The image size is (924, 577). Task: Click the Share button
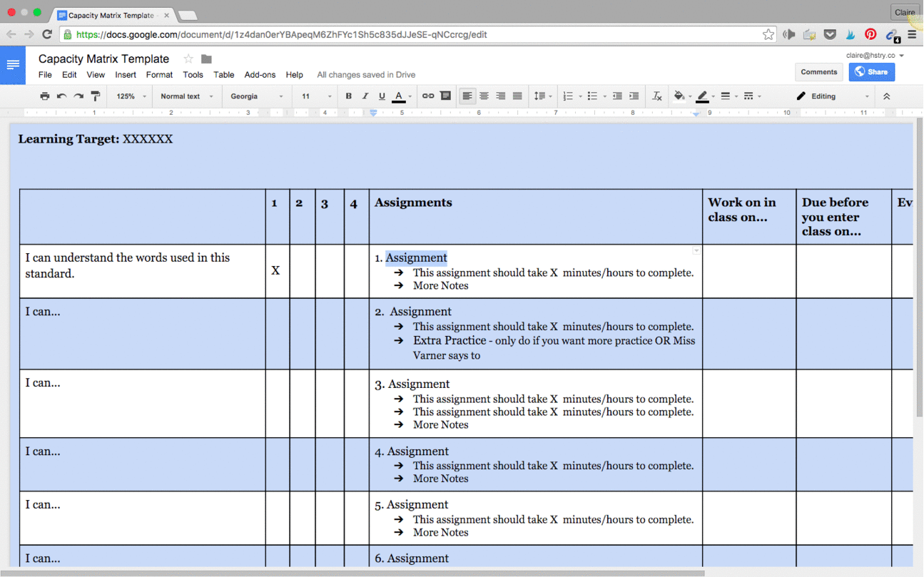click(871, 71)
